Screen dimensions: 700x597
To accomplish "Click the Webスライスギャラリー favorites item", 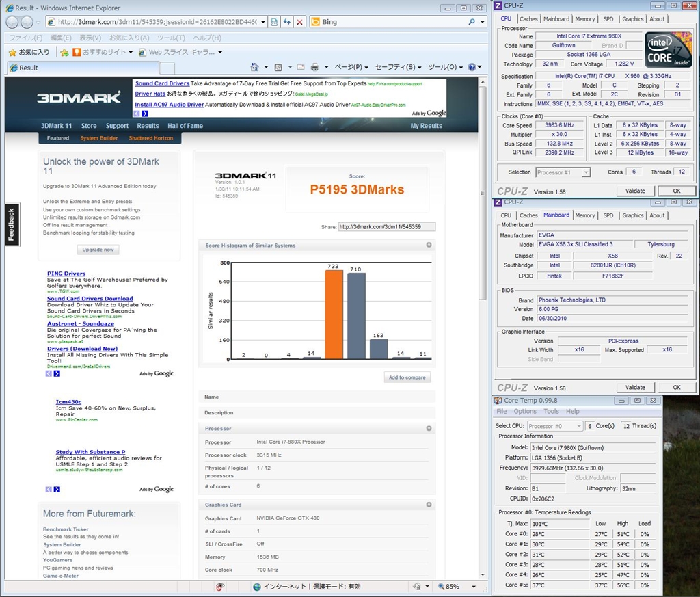I will (180, 52).
